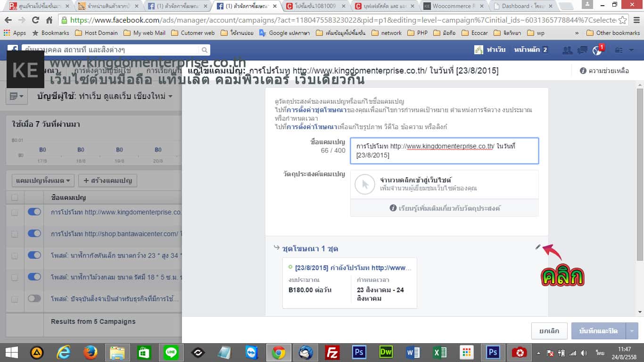Viewport: 644px width, 362px height.
Task: Click the pencil edit icon for ad set
Action: tap(538, 247)
